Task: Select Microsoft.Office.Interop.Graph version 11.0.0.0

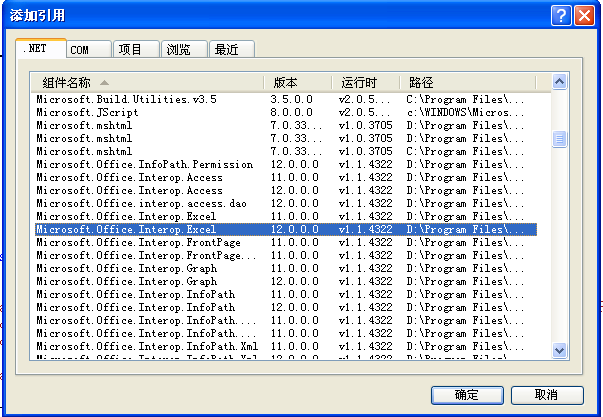Action: coord(286,268)
